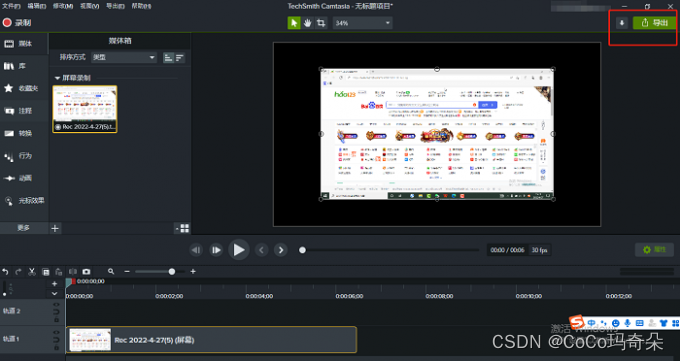Open the sort type dropdown

(x=124, y=57)
